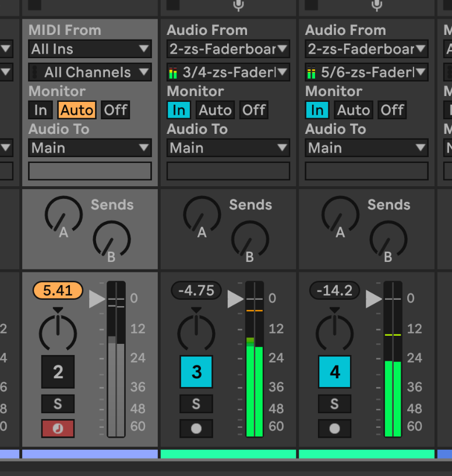
Task: Open track 4 Audio To Main dropdown
Action: [366, 148]
